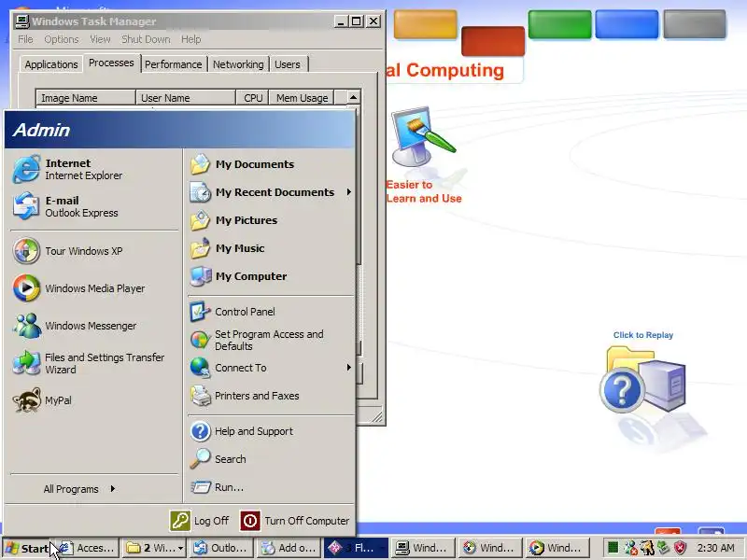Sort processes by Mem Usage column
Image resolution: width=747 pixels, height=560 pixels.
[x=302, y=98]
